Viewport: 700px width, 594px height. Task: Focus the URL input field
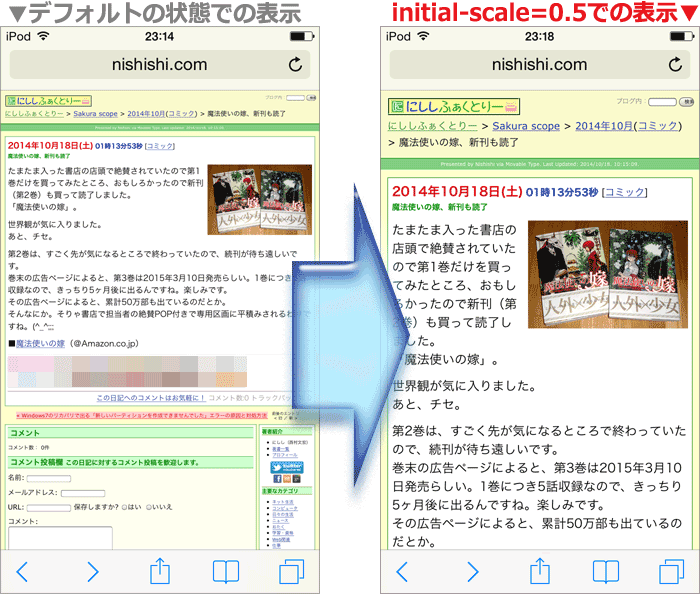click(x=49, y=508)
